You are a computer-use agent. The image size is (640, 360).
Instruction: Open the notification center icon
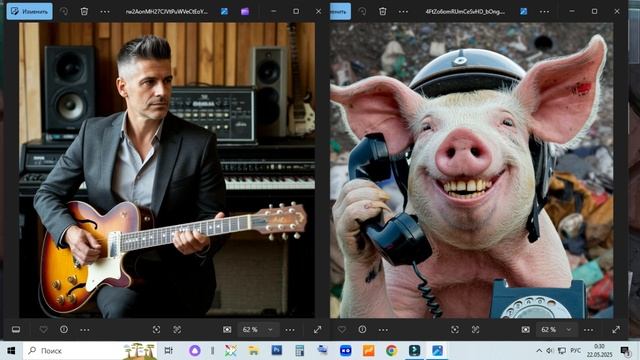[x=624, y=351]
